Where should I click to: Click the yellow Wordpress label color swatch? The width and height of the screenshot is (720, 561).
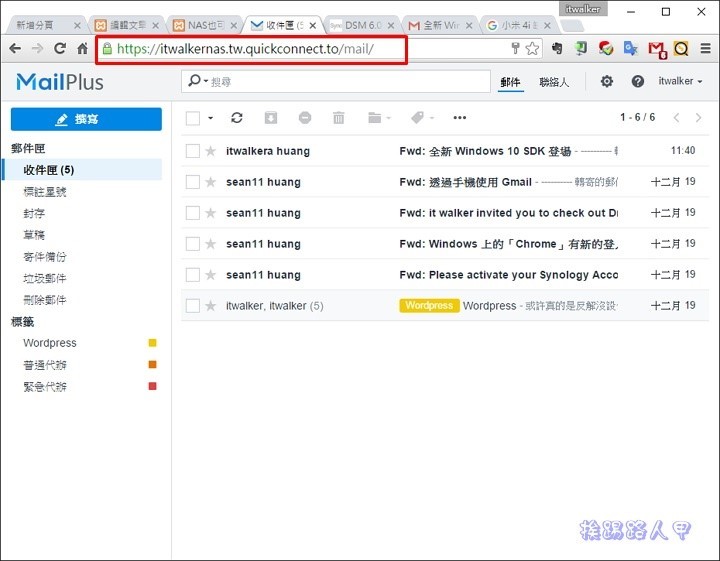click(153, 343)
